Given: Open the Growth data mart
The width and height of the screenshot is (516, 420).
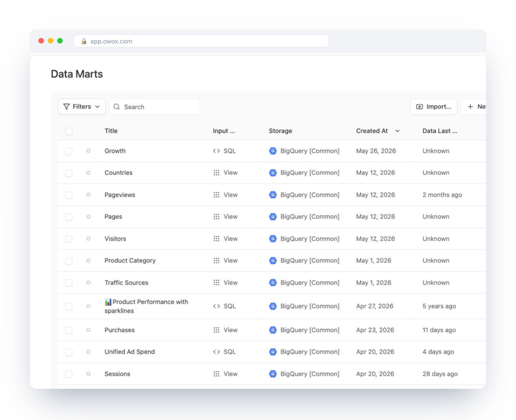Looking at the screenshot, I should click(115, 151).
